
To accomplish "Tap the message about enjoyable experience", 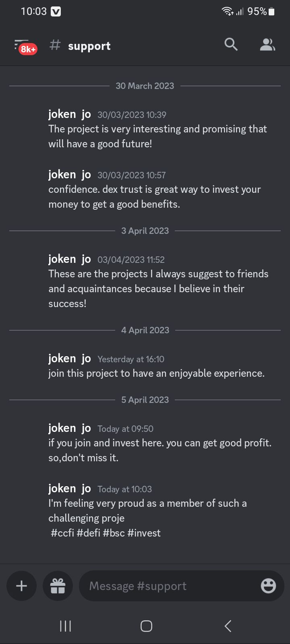I will (x=156, y=373).
